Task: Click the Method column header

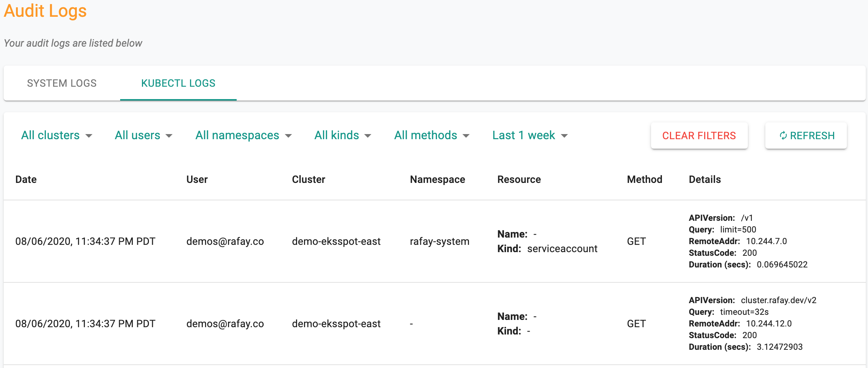Action: click(x=644, y=179)
